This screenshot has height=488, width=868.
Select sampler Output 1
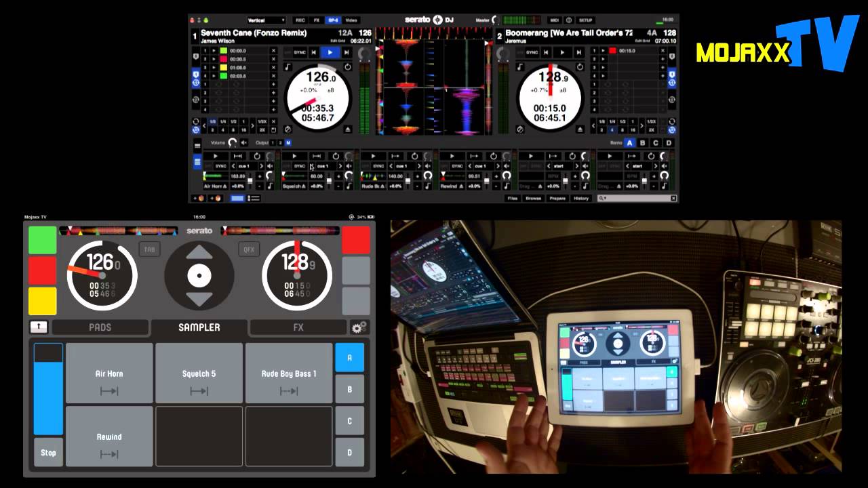(x=273, y=143)
